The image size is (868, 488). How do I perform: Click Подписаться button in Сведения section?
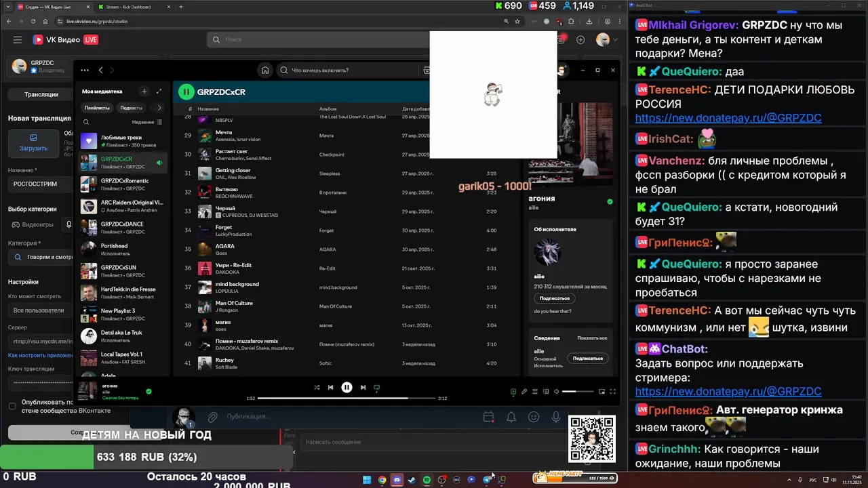click(587, 358)
